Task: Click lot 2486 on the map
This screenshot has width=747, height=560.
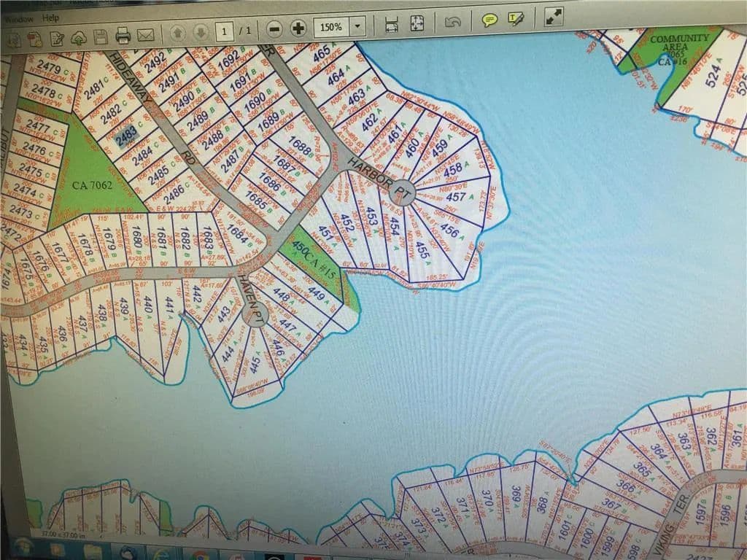Action: coord(174,195)
